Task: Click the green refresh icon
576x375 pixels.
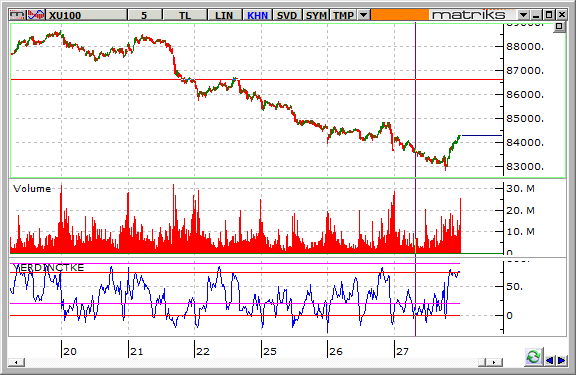Action: (x=533, y=357)
